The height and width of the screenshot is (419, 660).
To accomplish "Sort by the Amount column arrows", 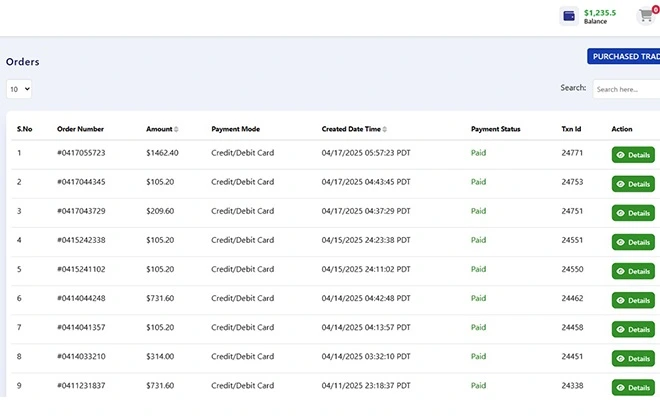I will click(x=176, y=129).
